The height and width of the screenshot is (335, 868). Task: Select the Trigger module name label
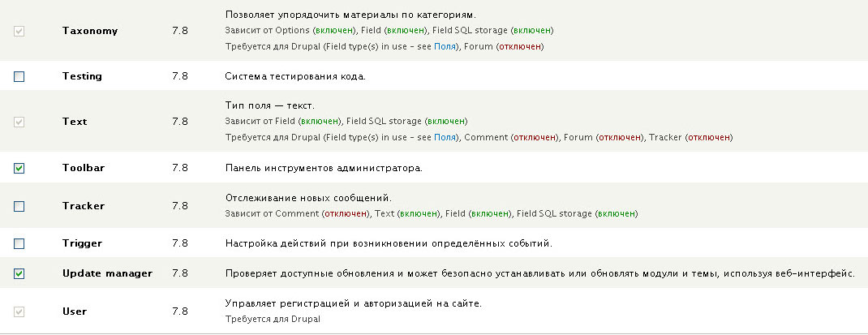pyautogui.click(x=82, y=243)
